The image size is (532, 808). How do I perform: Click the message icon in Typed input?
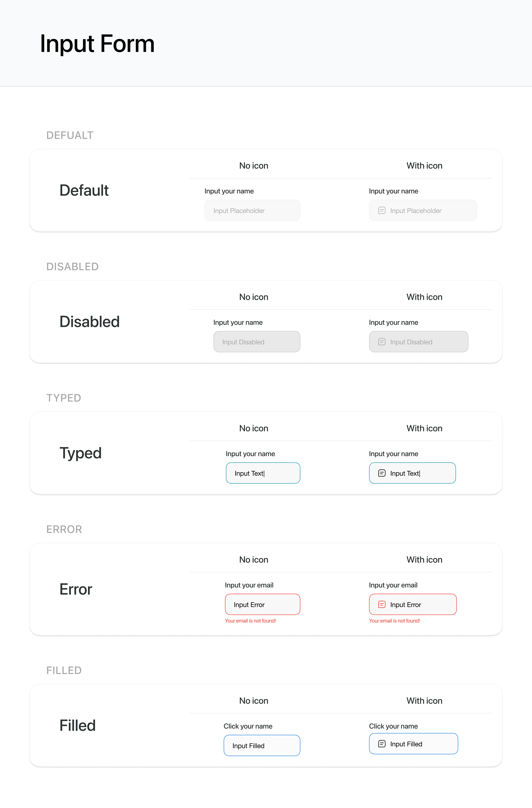click(382, 473)
